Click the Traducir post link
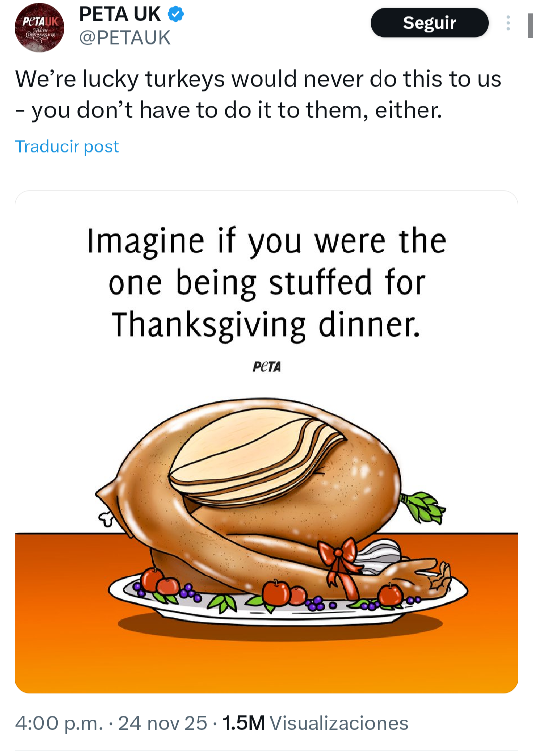533x756 pixels. (x=67, y=146)
